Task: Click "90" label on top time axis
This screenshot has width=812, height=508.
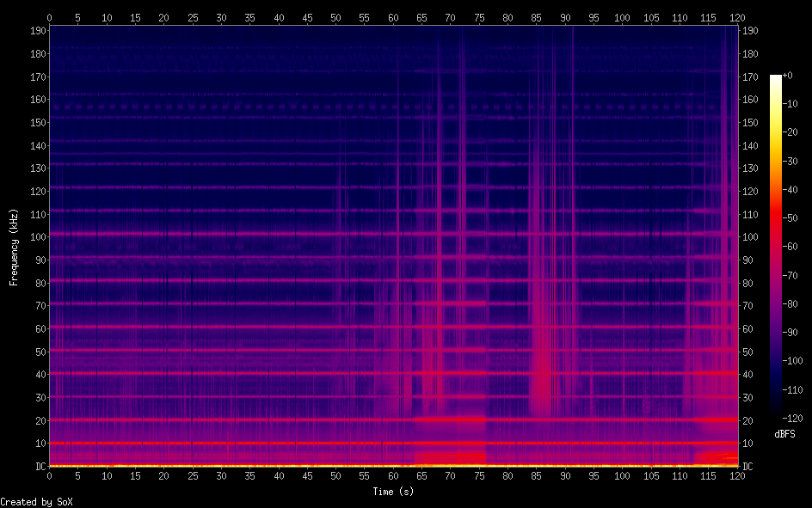Action: [x=565, y=16]
